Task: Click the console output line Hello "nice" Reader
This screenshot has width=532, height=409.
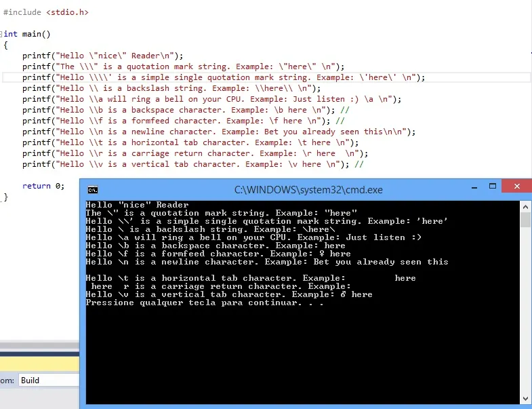Action: (x=137, y=205)
